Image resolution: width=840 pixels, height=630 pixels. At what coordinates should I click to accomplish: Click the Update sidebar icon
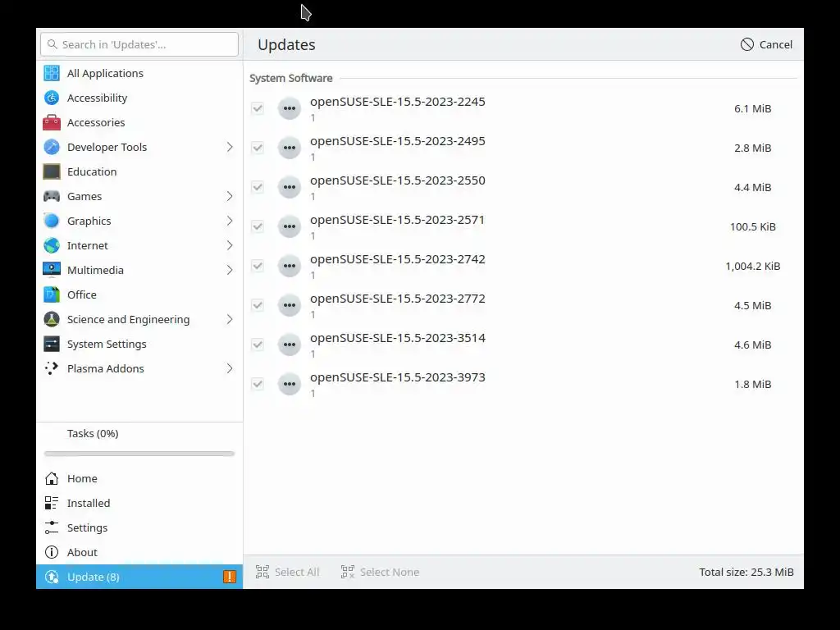pyautogui.click(x=52, y=577)
